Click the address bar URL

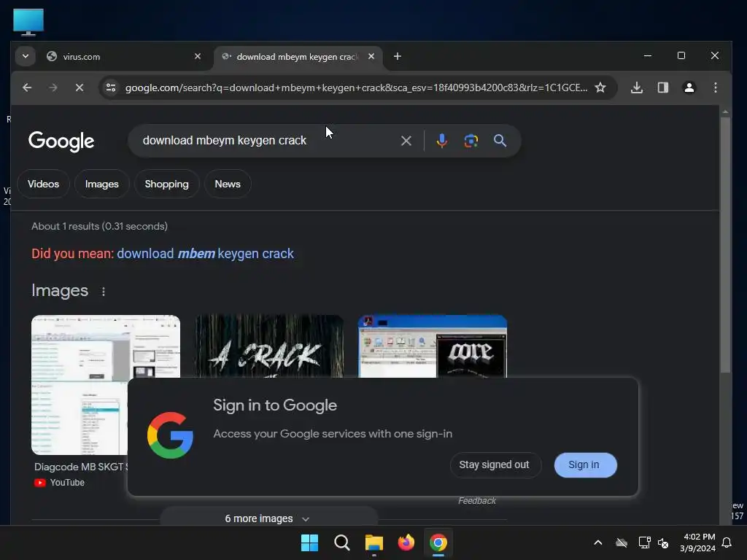coord(356,87)
